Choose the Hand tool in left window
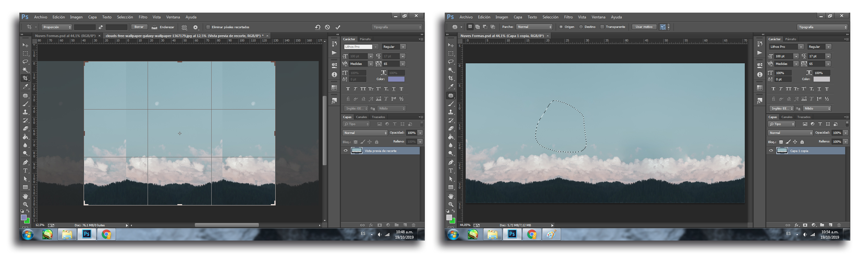The image size is (868, 257). 25,196
